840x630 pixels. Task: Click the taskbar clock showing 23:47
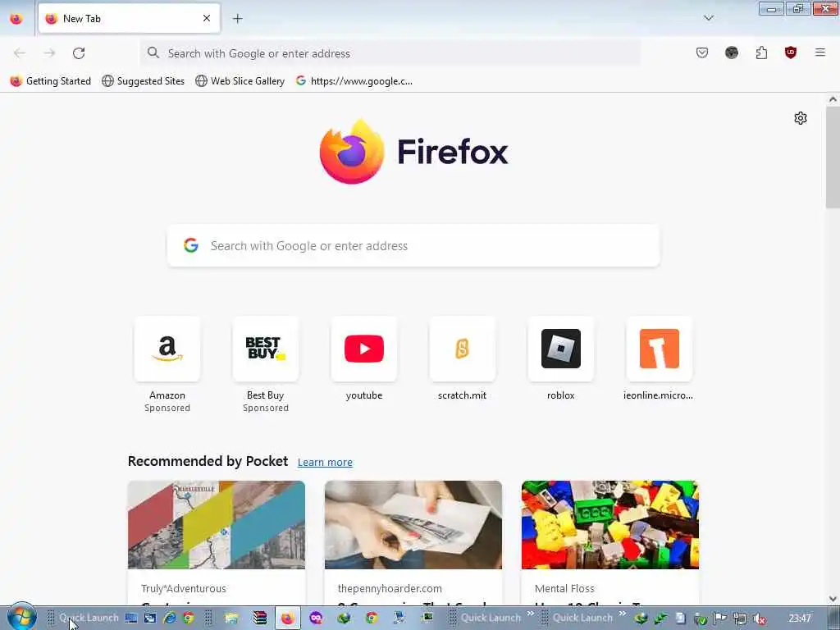(799, 619)
